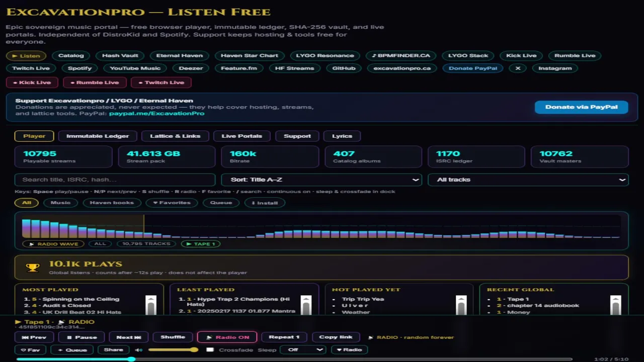Click the waveform visualizer bars
This screenshot has width=644, height=362.
tap(321, 227)
